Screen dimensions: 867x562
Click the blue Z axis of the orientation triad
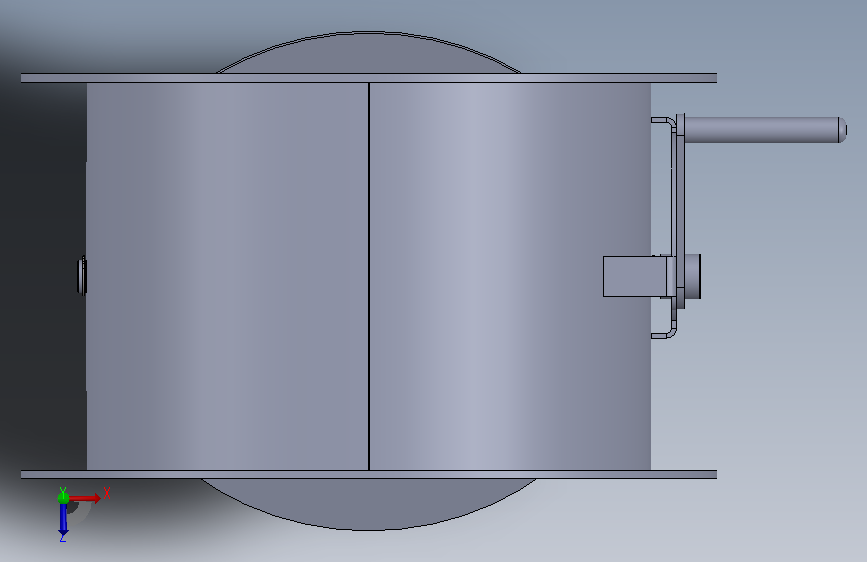(x=63, y=520)
